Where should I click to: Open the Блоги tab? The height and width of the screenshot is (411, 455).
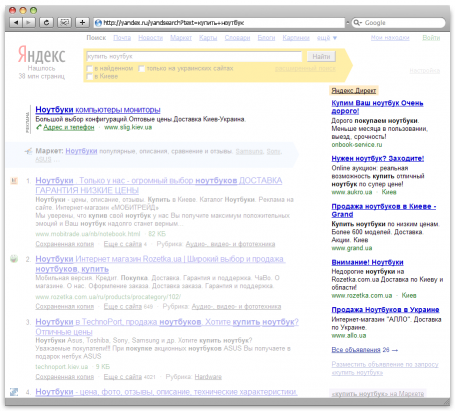[266, 38]
